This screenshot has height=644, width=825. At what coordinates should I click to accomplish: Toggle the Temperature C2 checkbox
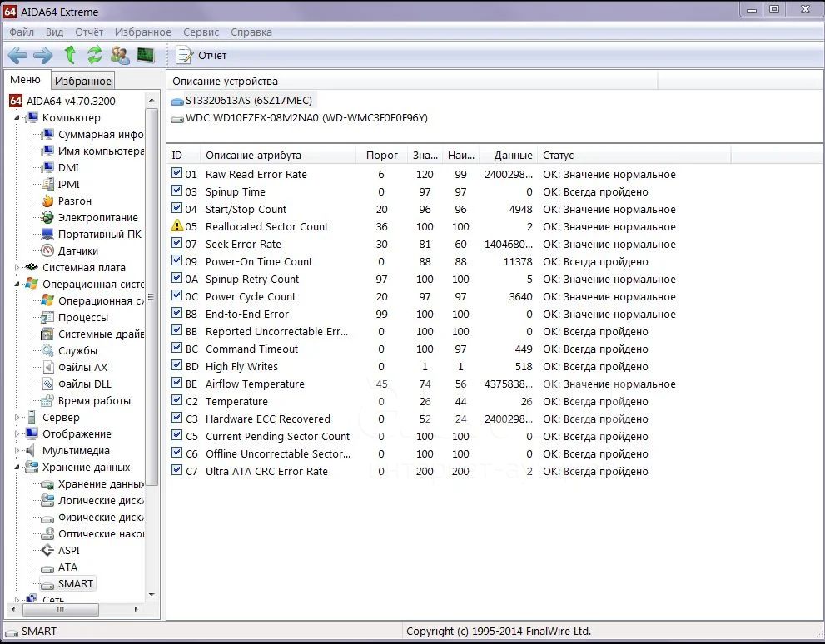click(176, 400)
